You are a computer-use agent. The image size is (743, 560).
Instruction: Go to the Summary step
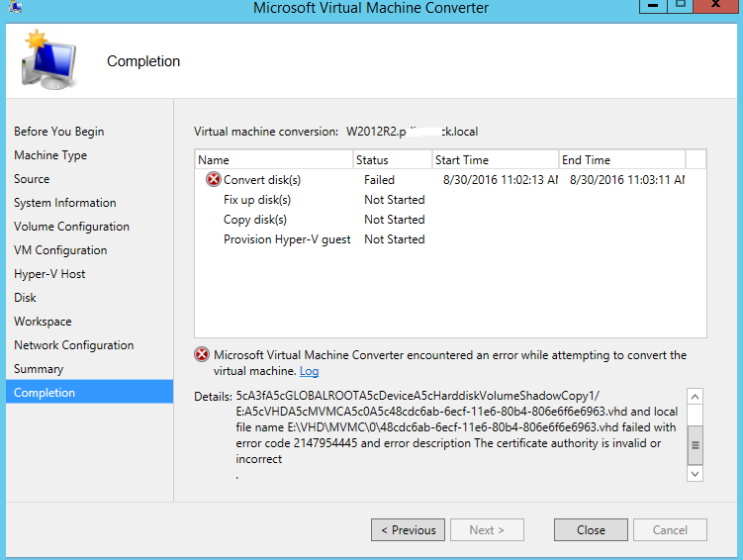coord(39,369)
